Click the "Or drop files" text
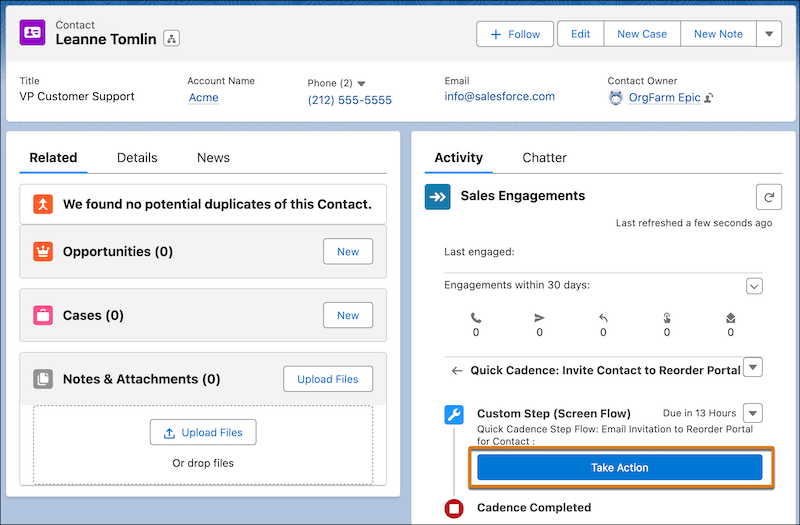800x525 pixels. pos(203,463)
